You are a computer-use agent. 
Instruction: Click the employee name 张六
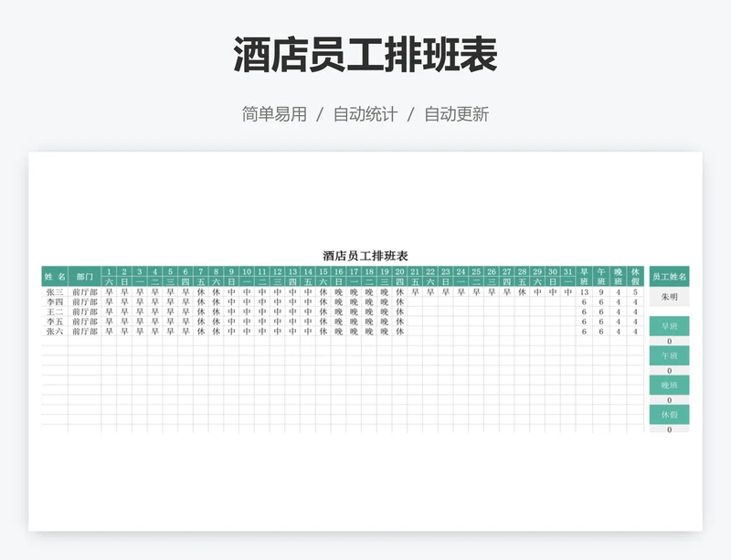[x=55, y=331]
